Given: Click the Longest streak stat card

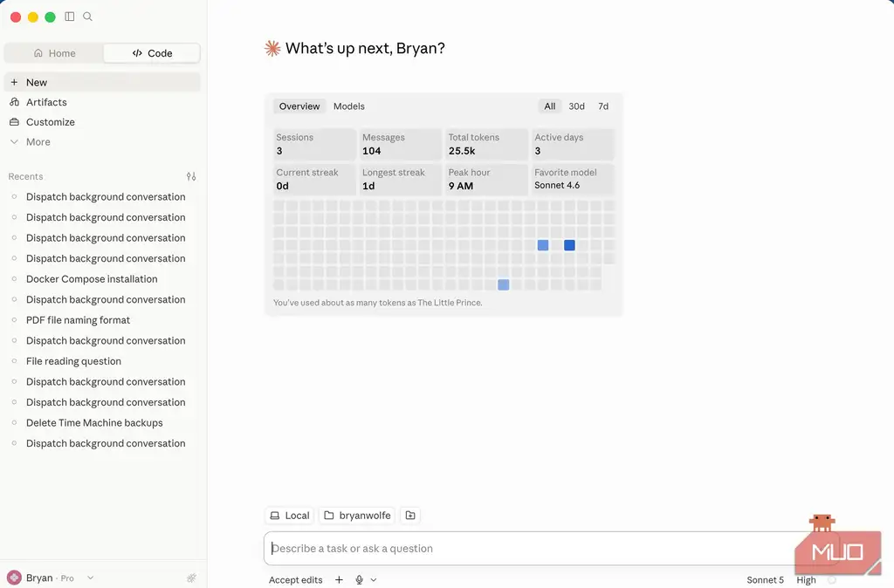Looking at the screenshot, I should pos(400,179).
